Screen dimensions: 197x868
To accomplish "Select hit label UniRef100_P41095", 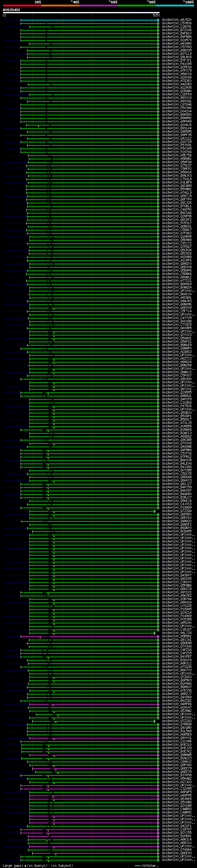I will [x=177, y=64].
